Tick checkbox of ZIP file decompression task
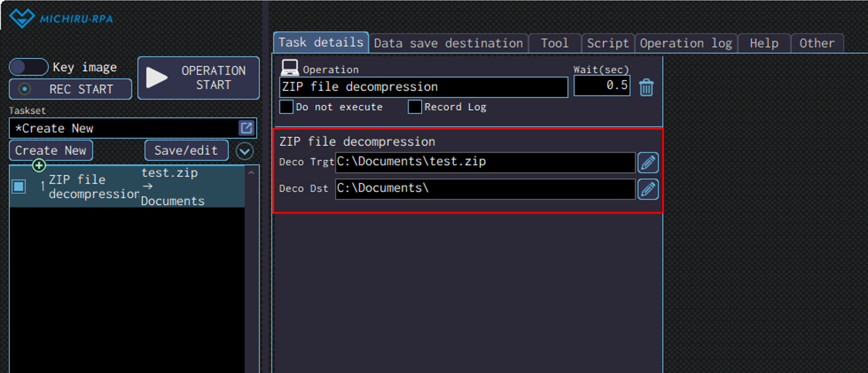 pyautogui.click(x=19, y=187)
